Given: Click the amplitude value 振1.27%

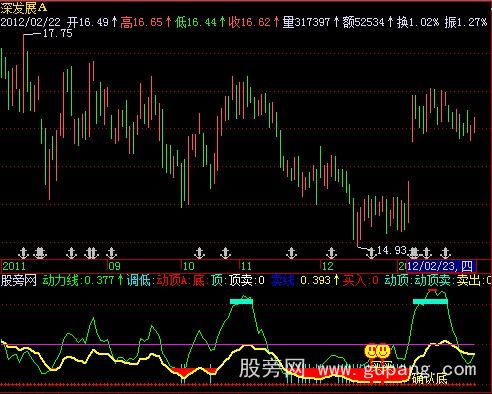Looking at the screenshot, I should [466, 22].
